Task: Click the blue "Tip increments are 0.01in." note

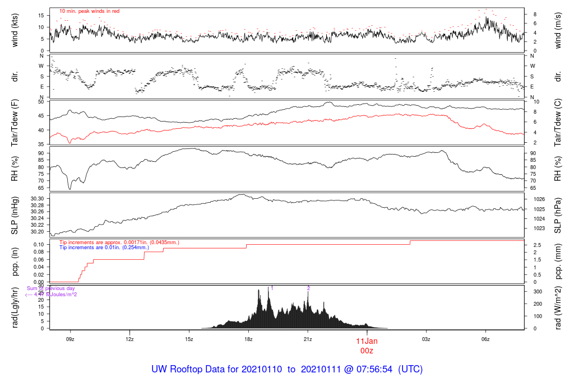Action: 104,248
